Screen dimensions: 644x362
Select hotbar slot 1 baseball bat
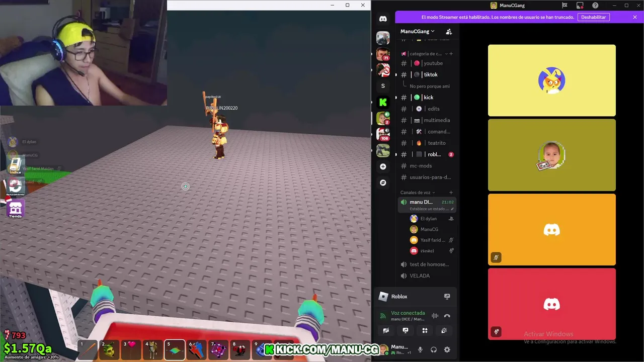tap(88, 350)
